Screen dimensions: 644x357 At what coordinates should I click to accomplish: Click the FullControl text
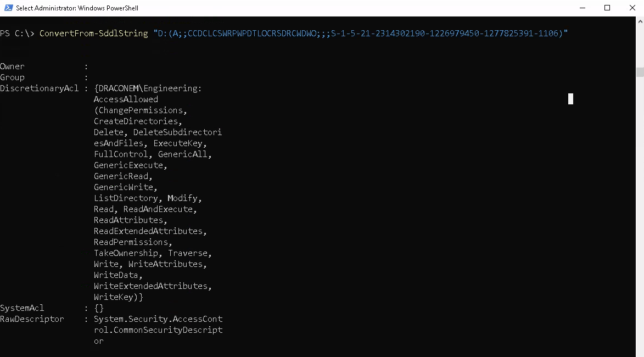[x=121, y=154]
